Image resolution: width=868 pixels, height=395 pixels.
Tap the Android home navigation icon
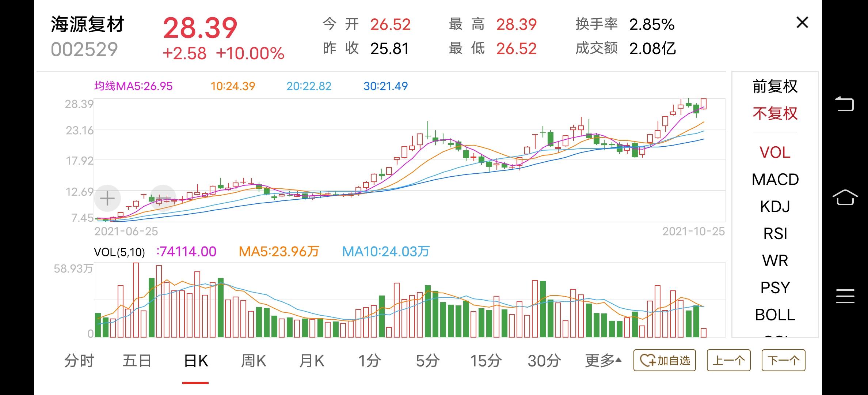pos(845,197)
